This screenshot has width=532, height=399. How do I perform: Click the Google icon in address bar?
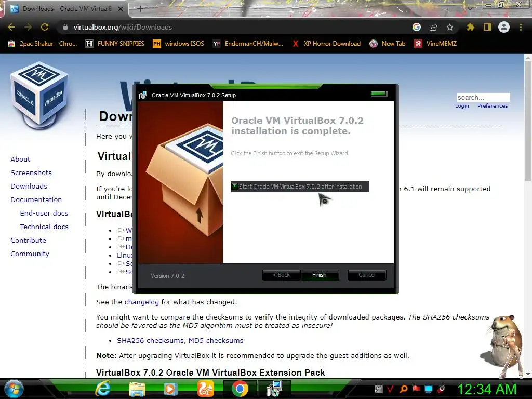tap(417, 27)
